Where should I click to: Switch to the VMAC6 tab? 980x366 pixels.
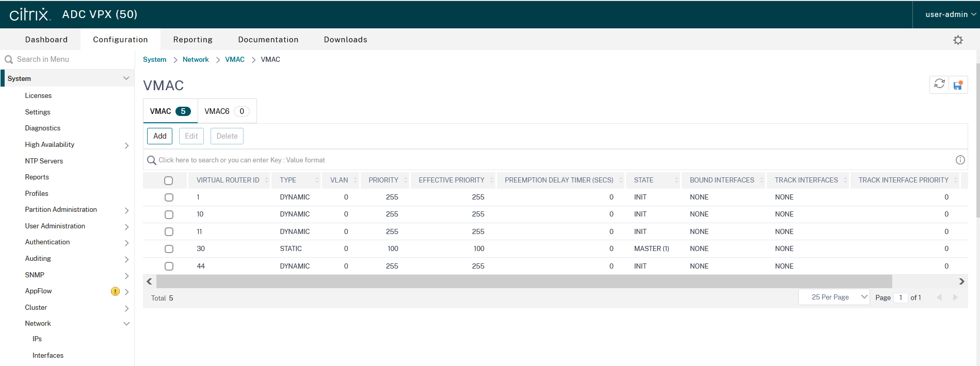click(226, 111)
